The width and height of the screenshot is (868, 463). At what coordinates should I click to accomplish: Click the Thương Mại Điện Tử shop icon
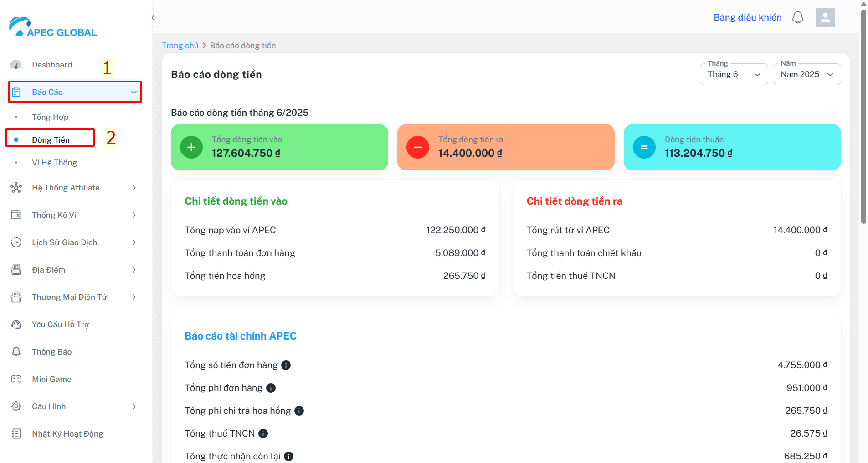16,297
